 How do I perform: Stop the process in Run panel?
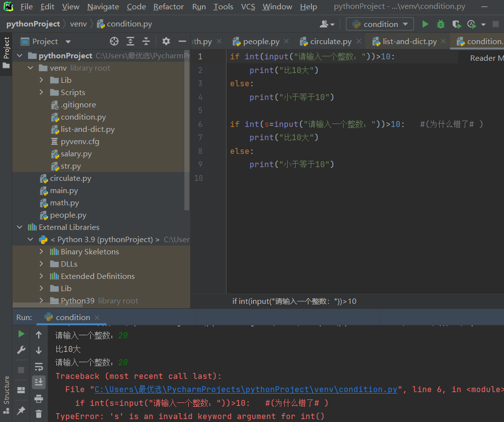tap(21, 370)
